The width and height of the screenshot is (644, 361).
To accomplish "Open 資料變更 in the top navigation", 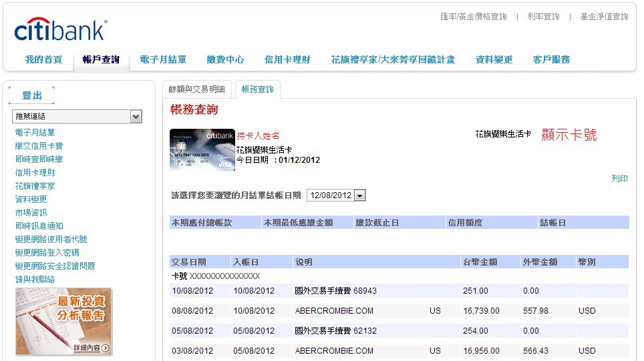I will point(494,59).
